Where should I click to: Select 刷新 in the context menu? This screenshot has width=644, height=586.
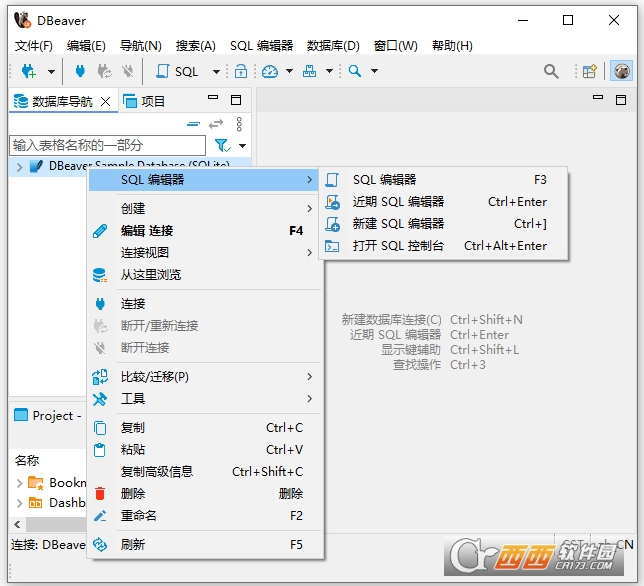205,545
